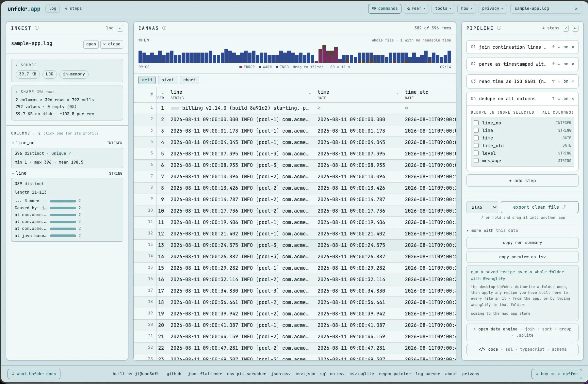Open the how dropdown
This screenshot has width=588, height=384.
466,9
